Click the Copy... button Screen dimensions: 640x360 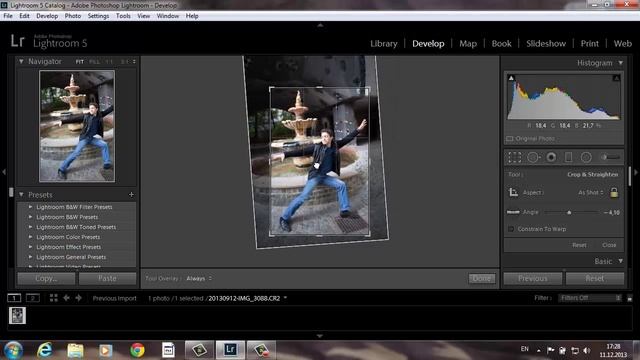(x=46, y=278)
